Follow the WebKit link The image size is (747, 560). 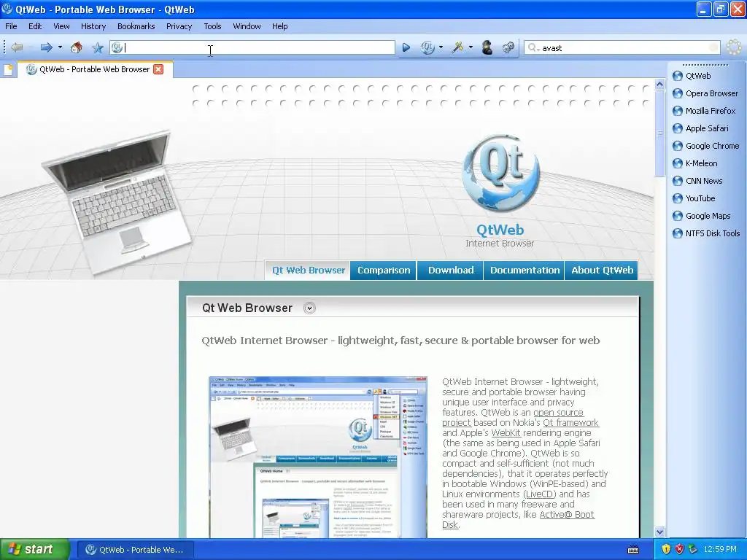(x=506, y=433)
